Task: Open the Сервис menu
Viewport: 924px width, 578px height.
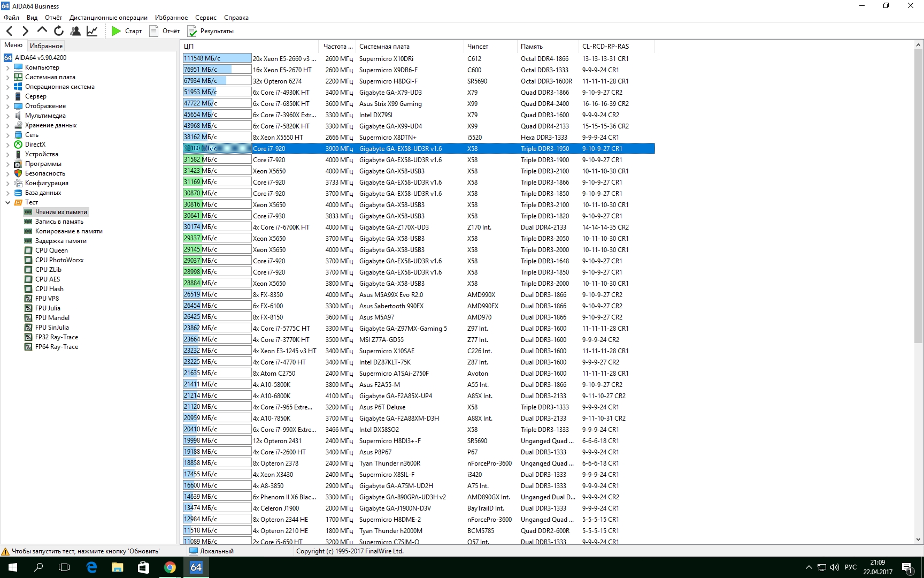Action: tap(206, 18)
